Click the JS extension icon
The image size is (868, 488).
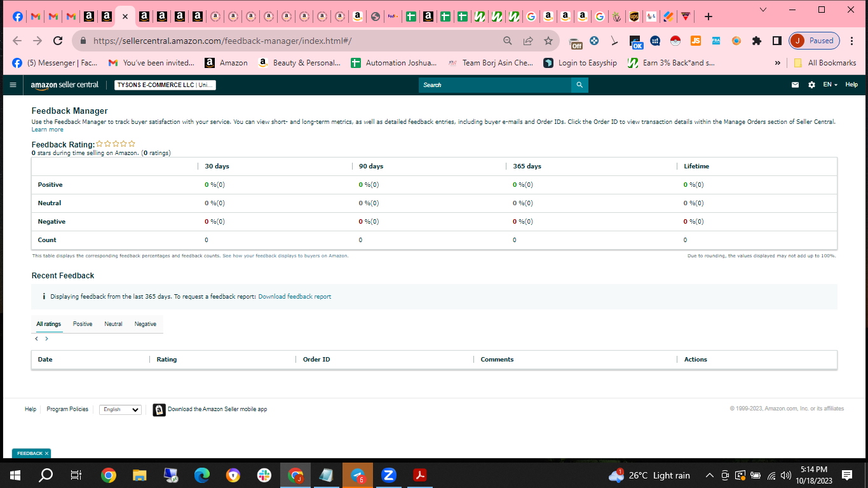[x=696, y=41]
